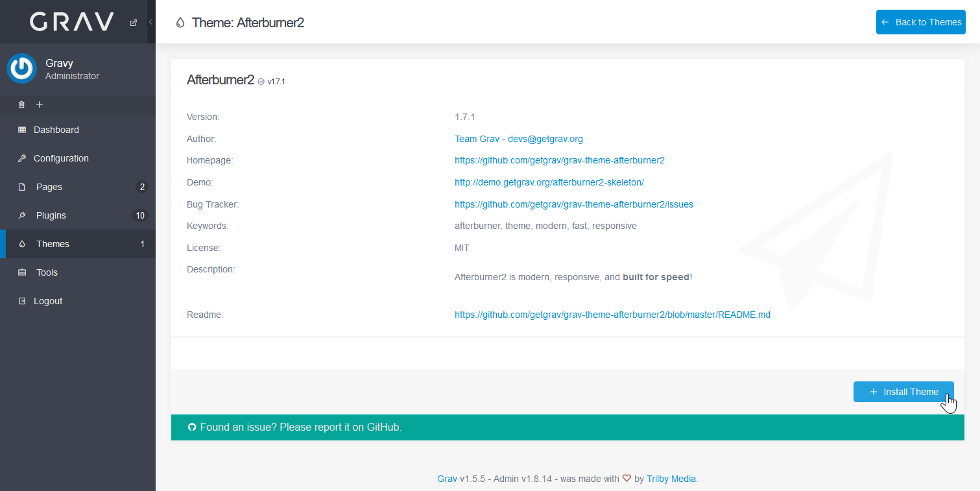Viewport: 980px width, 491px height.
Task: Click the Tools briefcase icon
Action: point(22,272)
